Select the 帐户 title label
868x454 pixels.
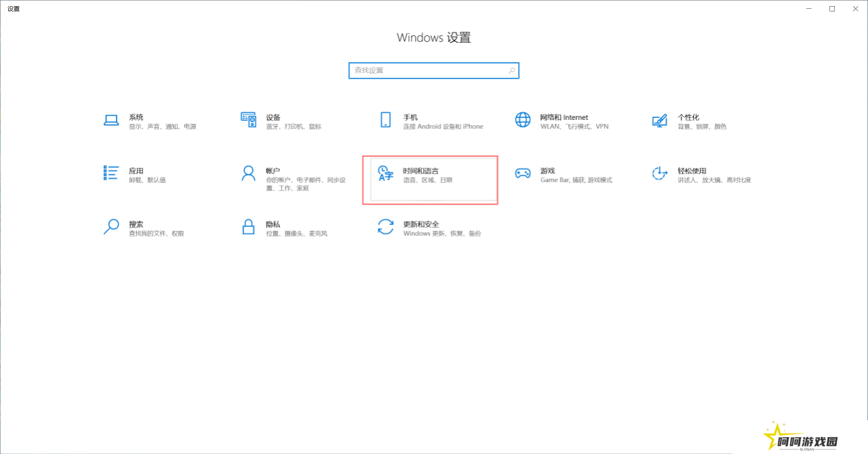click(x=273, y=171)
